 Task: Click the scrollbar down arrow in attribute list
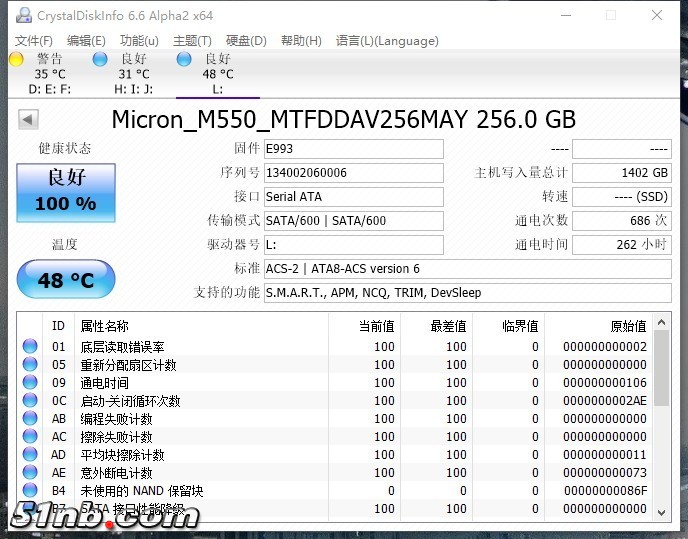(660, 512)
